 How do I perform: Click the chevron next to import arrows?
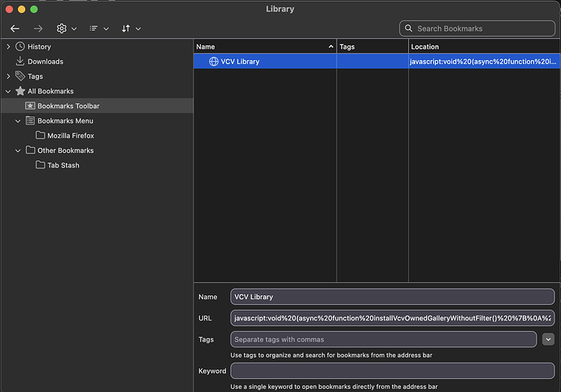[138, 29]
